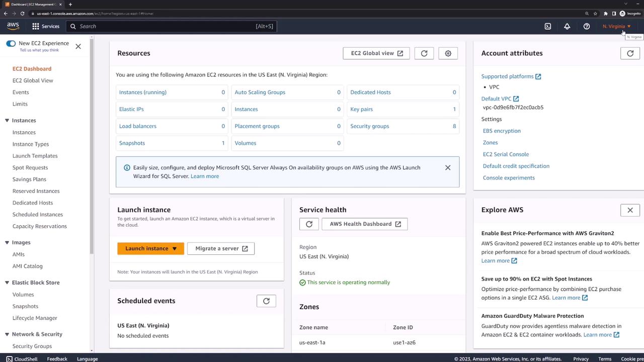This screenshot has width=644, height=362.
Task: Open Events in the sidebar
Action: coord(21,93)
